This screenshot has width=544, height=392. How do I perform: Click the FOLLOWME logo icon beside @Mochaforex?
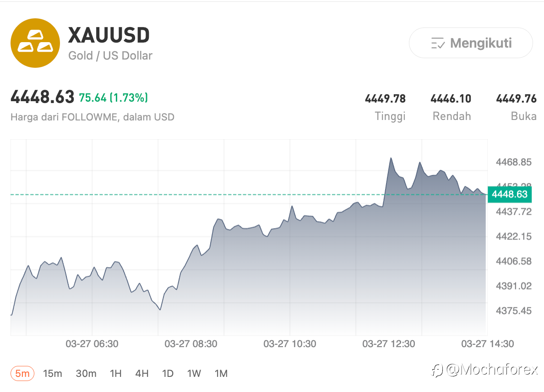(x=437, y=370)
